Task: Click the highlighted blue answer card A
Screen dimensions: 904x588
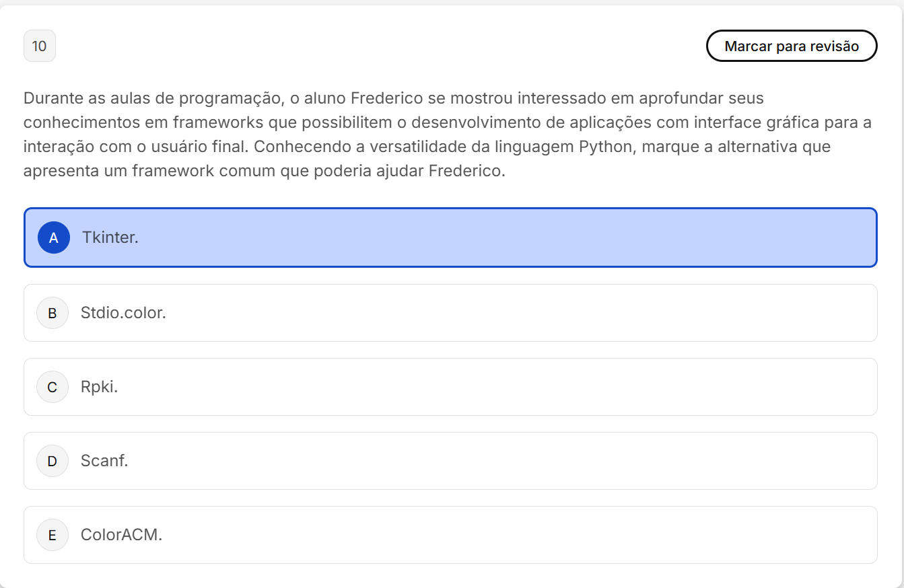Action: click(471, 237)
